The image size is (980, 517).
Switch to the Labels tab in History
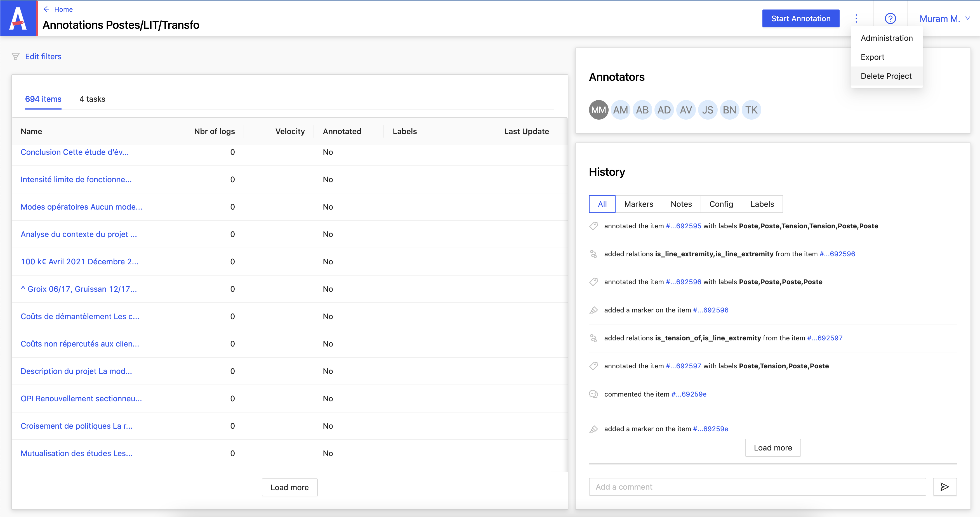[762, 203]
